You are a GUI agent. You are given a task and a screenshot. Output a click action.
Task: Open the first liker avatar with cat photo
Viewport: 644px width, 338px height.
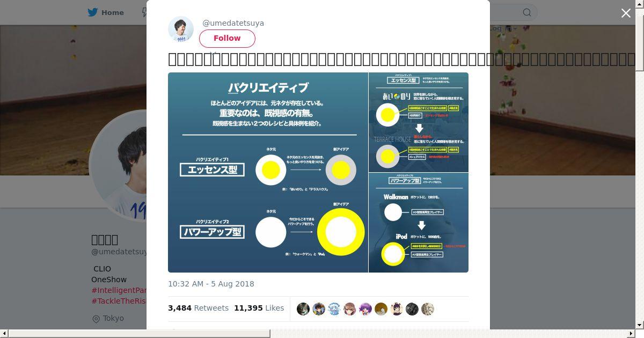303,309
